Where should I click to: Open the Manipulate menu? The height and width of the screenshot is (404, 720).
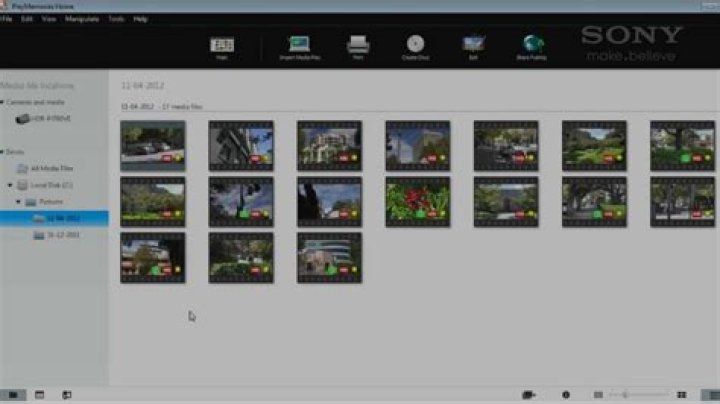(82, 19)
